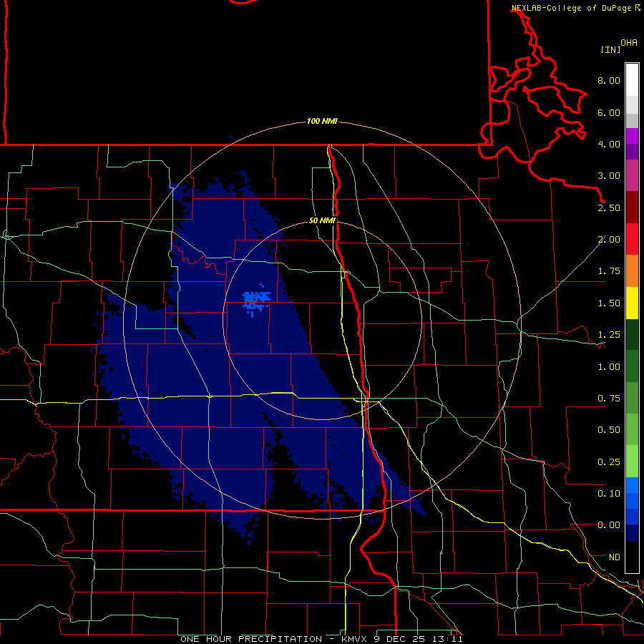Click the KMVX station identifier
644x644 pixels.
(x=355, y=639)
